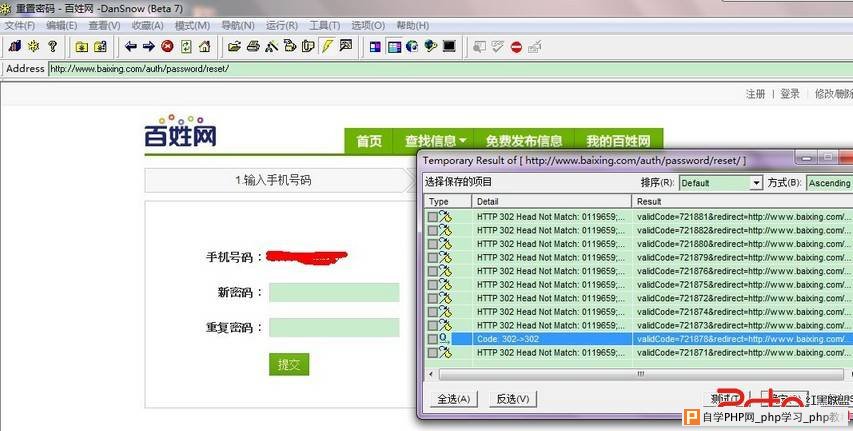853x431 pixels.
Task: Check the box for validCode=721881 row
Action: [x=432, y=217]
